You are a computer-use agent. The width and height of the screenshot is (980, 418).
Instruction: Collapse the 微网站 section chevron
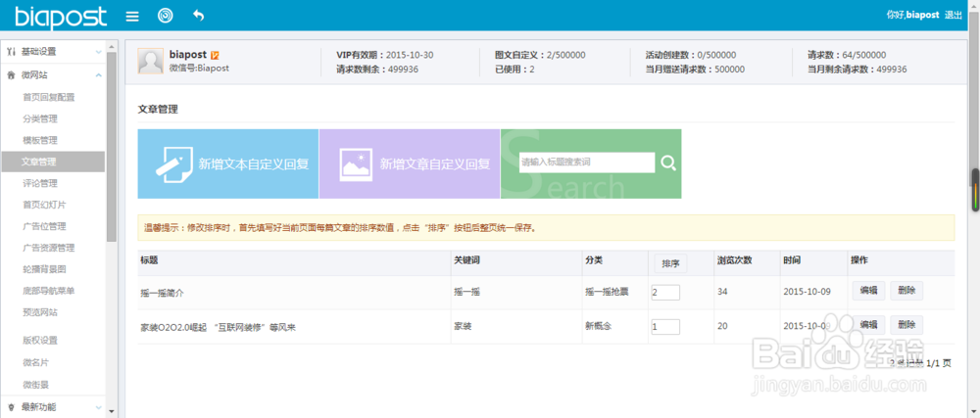click(98, 74)
